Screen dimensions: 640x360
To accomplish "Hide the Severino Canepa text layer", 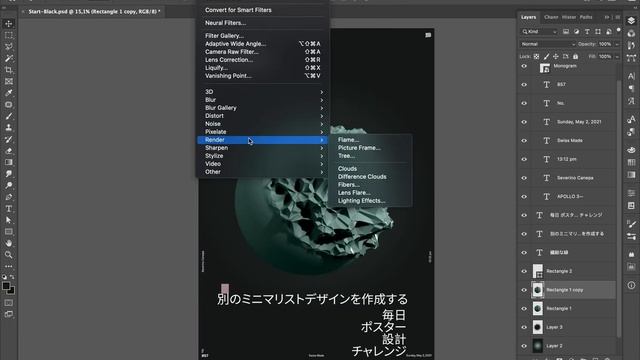I will tap(524, 178).
